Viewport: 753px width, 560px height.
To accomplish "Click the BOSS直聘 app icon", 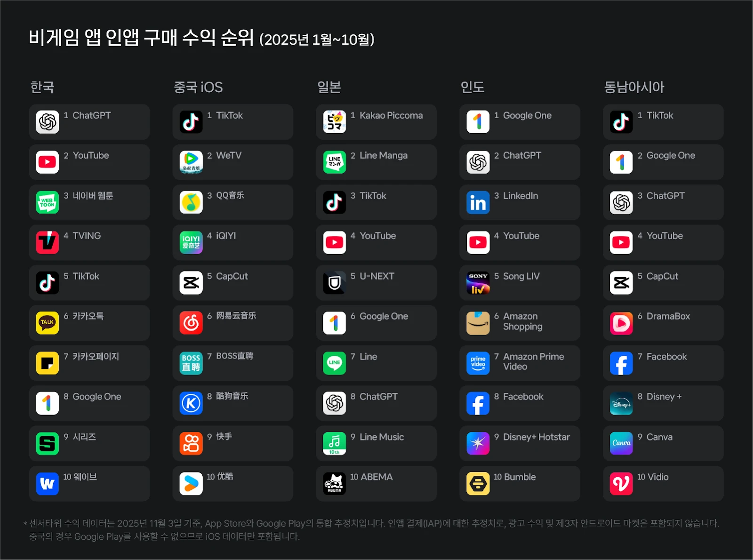I will pyautogui.click(x=191, y=363).
